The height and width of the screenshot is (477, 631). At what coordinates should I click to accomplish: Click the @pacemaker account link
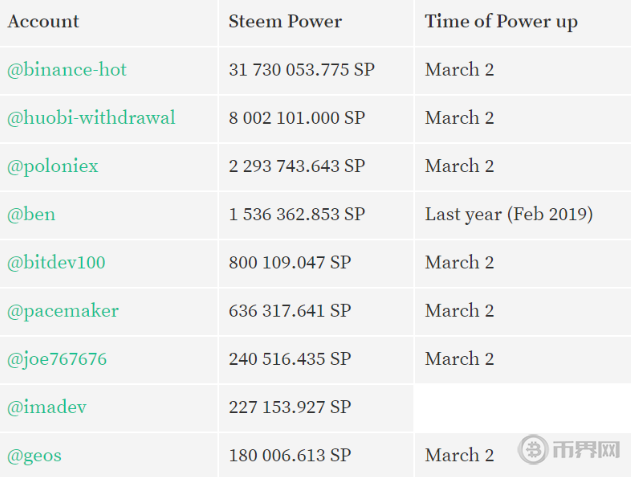click(63, 310)
